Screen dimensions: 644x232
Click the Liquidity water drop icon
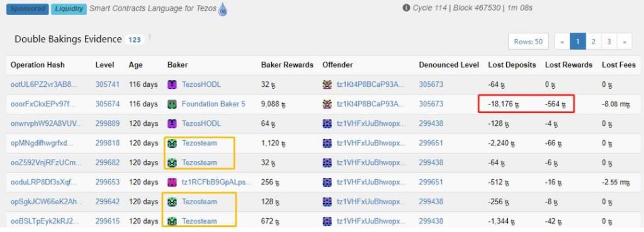click(223, 9)
